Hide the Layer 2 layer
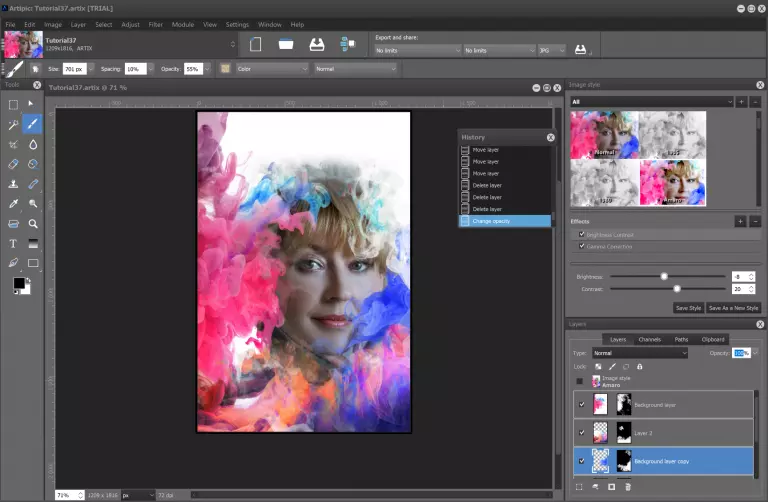The width and height of the screenshot is (768, 502). [579, 432]
